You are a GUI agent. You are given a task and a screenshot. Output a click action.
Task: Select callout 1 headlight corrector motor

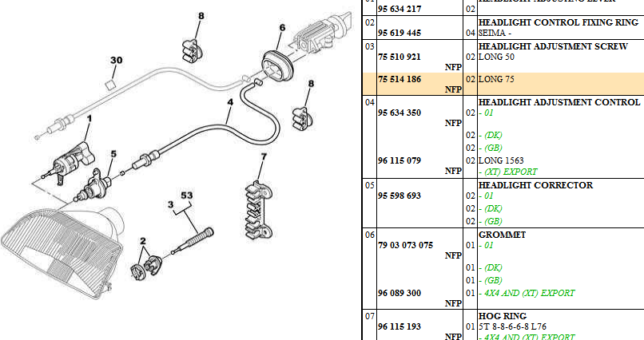89,119
